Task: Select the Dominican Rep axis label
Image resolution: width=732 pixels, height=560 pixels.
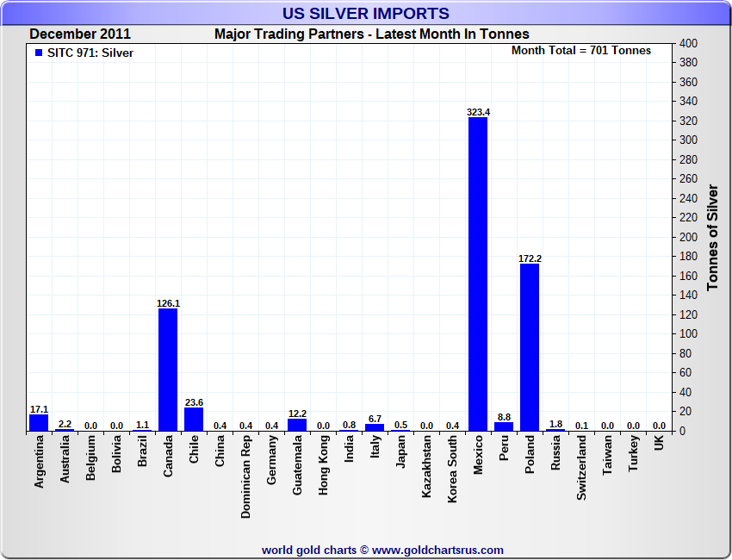Action: [x=245, y=476]
